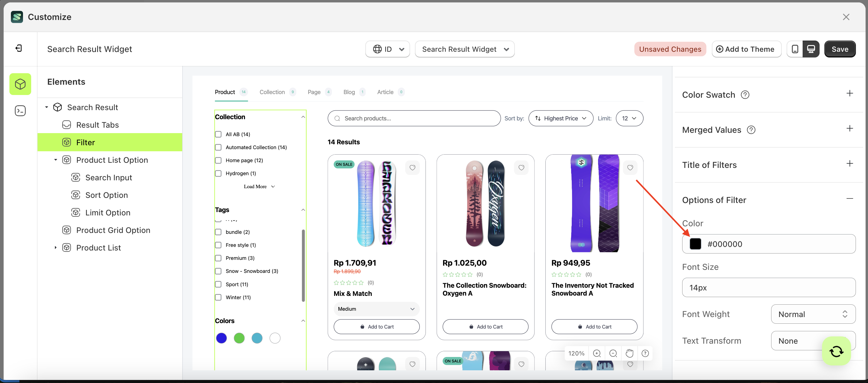
Task: Select the console icon in left sidebar
Action: [x=20, y=110]
